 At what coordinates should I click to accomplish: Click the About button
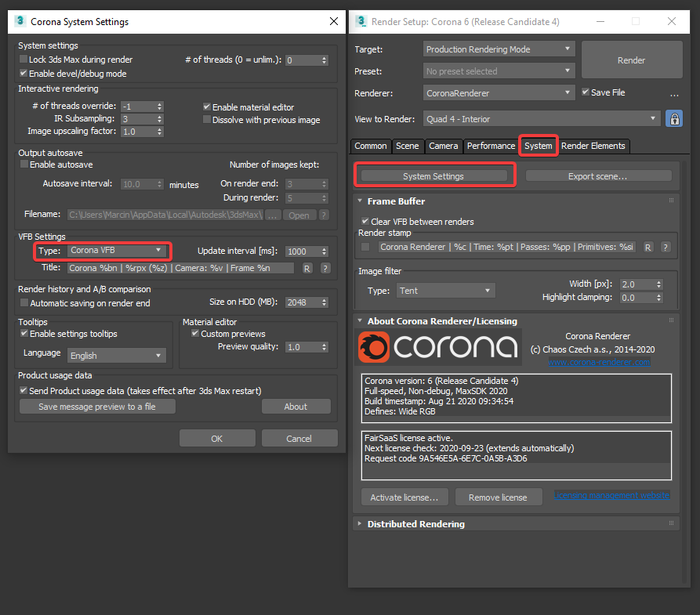(x=296, y=407)
